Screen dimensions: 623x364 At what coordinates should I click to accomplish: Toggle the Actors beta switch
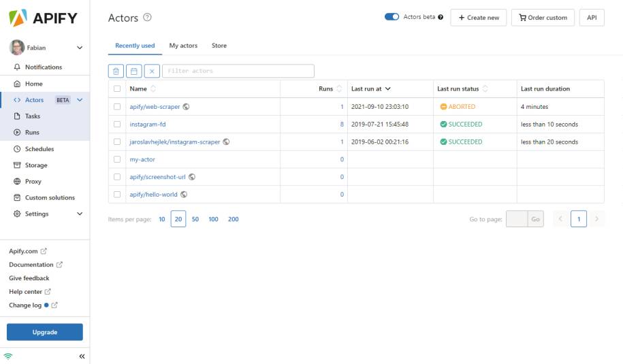click(392, 17)
